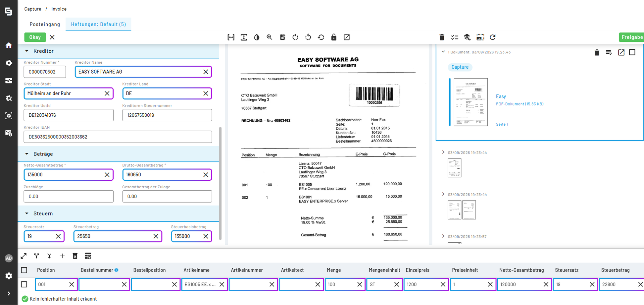
Task: Add a new line item row
Action: pyautogui.click(x=62, y=256)
